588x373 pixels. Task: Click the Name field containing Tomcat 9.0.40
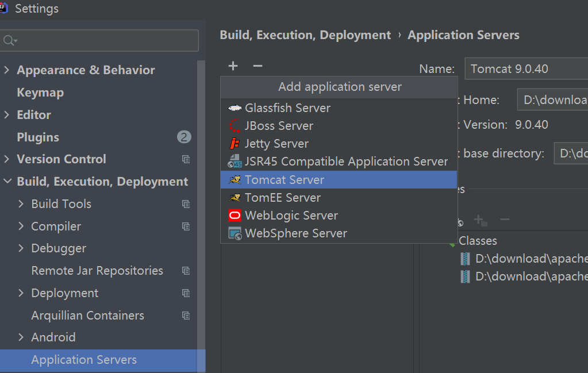coord(526,68)
